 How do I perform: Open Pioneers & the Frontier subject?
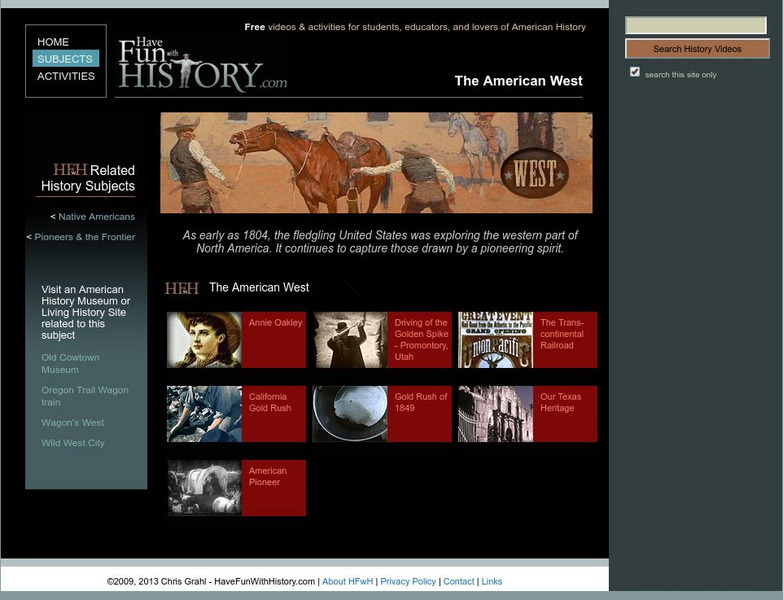(84, 237)
